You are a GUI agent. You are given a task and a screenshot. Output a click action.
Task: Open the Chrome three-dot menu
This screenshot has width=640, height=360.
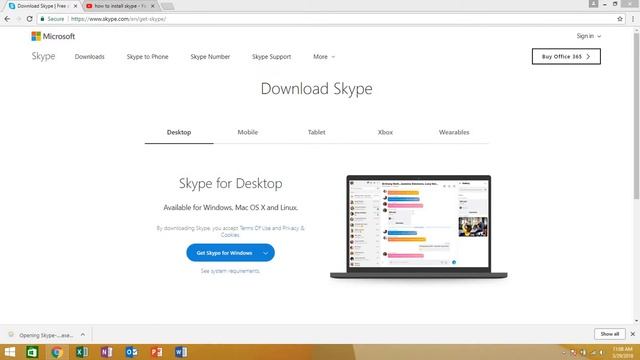point(633,19)
